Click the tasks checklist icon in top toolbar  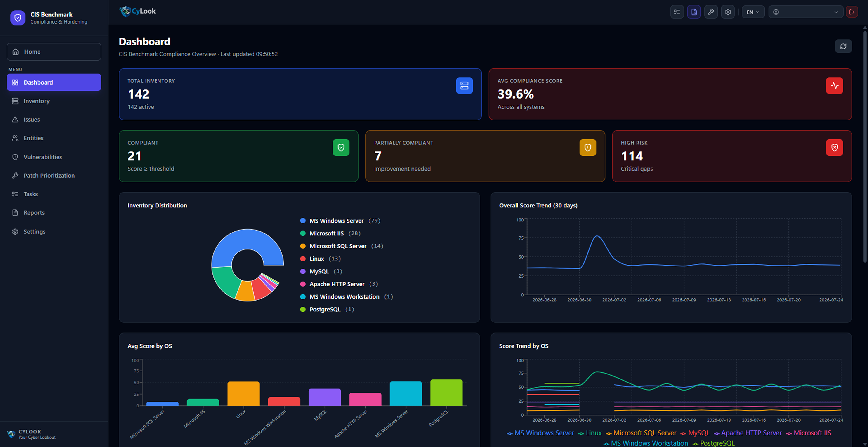click(677, 12)
